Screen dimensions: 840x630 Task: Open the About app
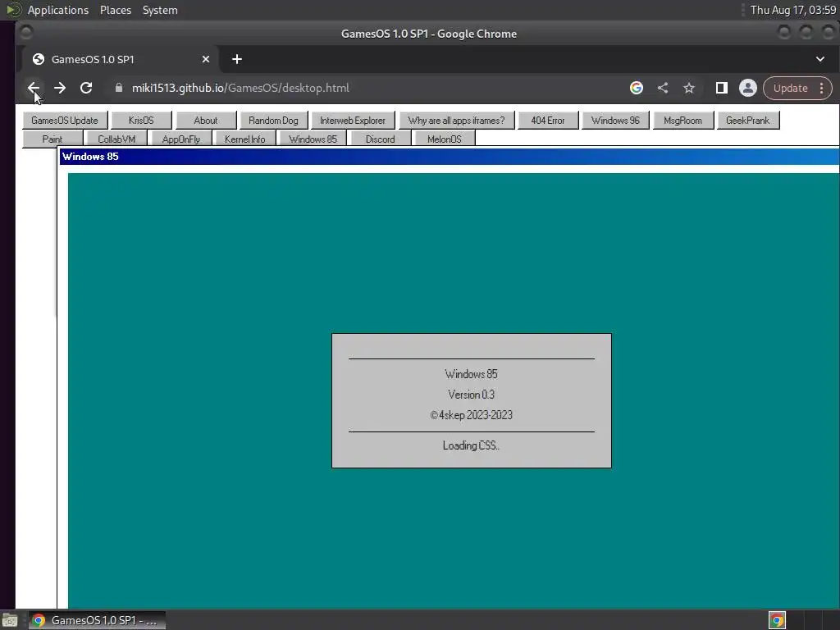point(206,121)
